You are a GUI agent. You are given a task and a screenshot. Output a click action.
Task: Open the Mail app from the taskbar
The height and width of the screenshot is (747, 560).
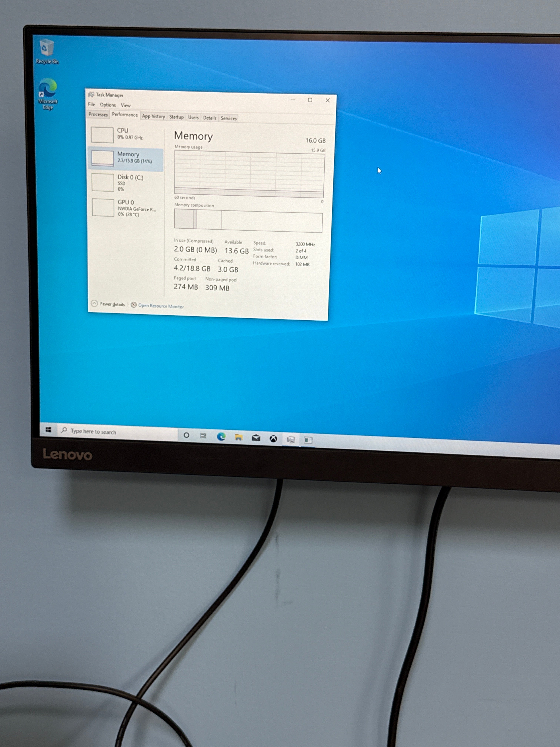[256, 438]
